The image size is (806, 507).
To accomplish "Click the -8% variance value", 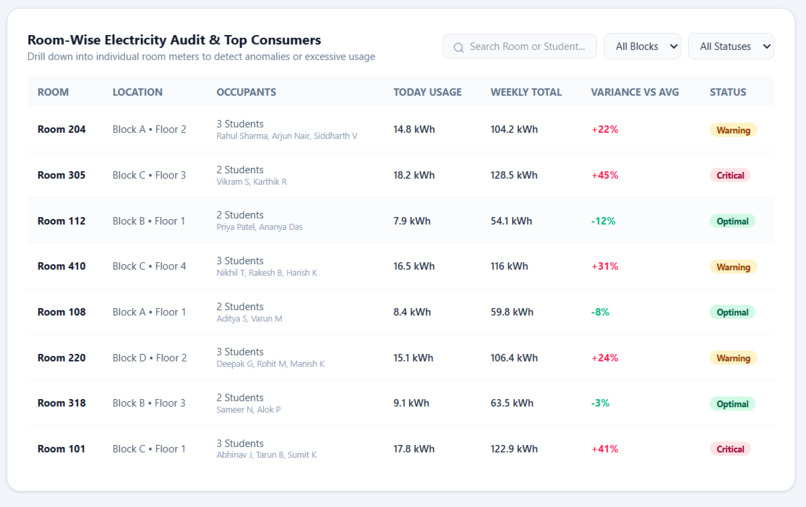I will click(x=600, y=312).
